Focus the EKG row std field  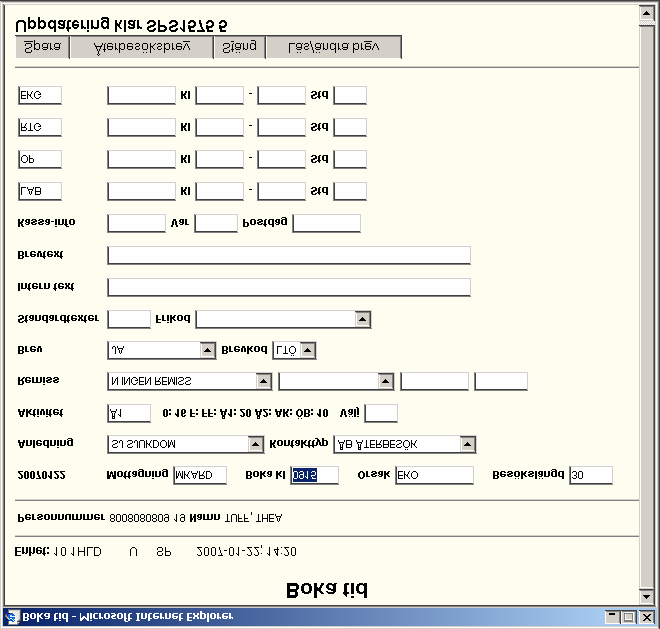[x=350, y=95]
